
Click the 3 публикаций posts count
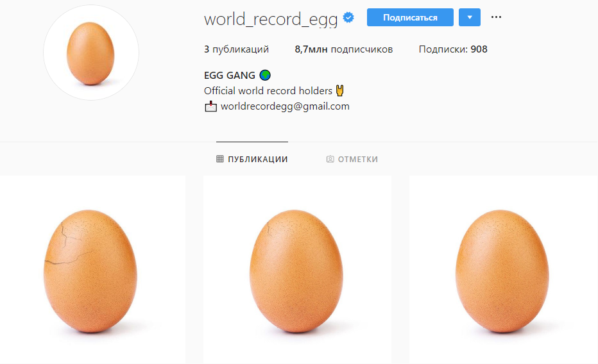coord(237,49)
